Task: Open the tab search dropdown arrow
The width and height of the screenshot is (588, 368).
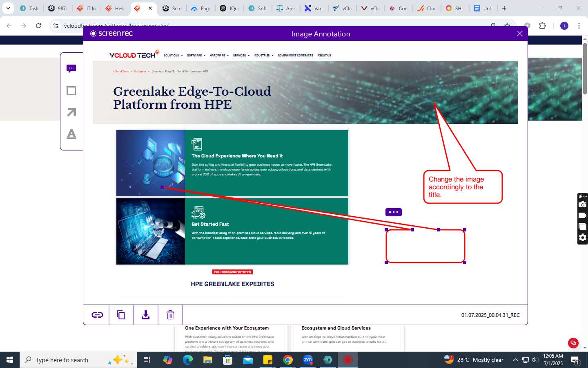Action: [x=8, y=8]
